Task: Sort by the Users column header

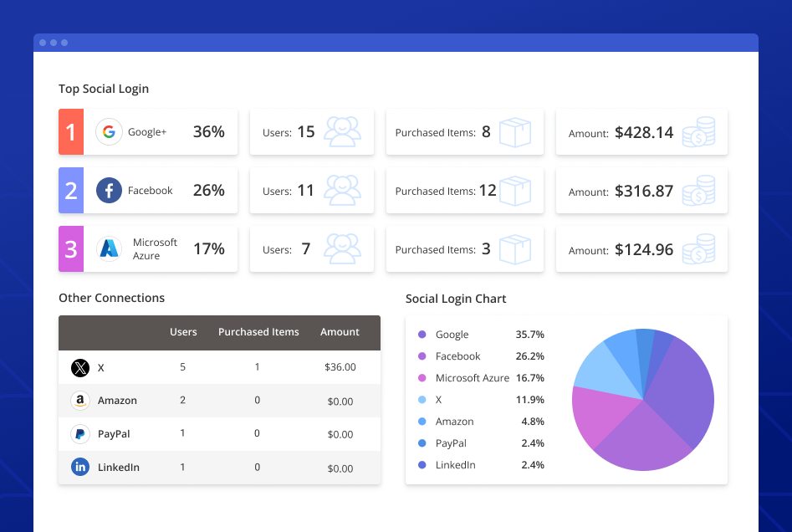Action: coord(183,332)
